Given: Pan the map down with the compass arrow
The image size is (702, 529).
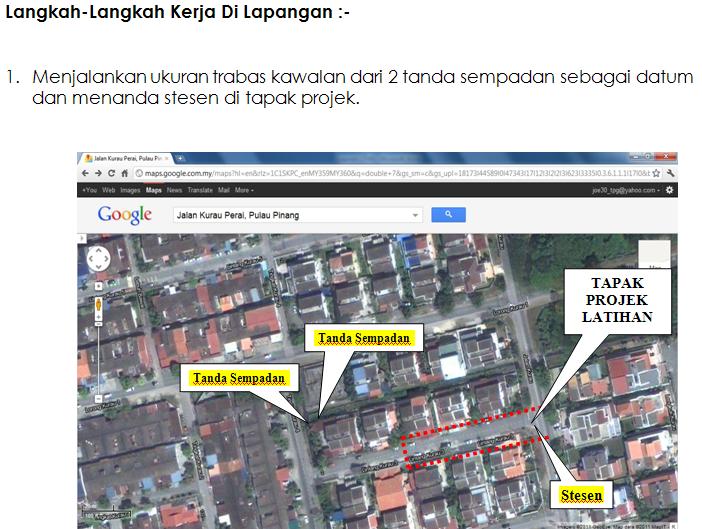Looking at the screenshot, I should (98, 267).
